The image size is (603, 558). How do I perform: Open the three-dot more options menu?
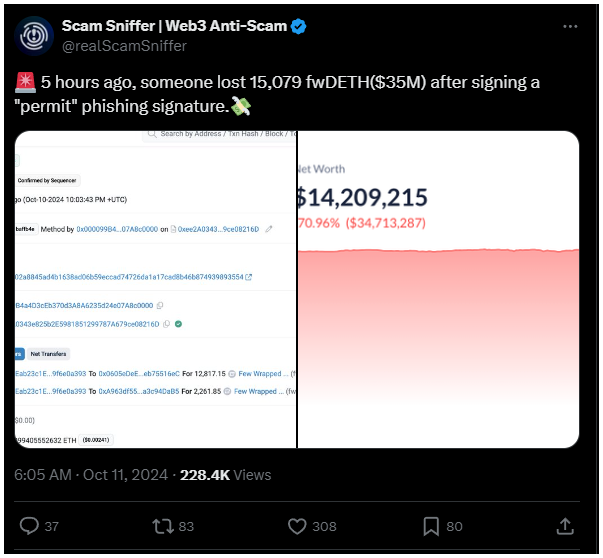pyautogui.click(x=570, y=27)
